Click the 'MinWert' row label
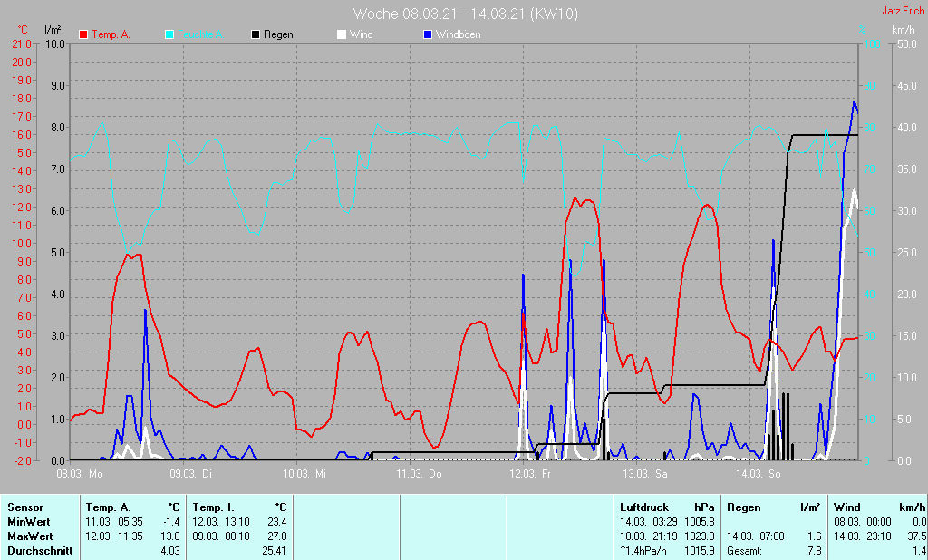 point(28,522)
